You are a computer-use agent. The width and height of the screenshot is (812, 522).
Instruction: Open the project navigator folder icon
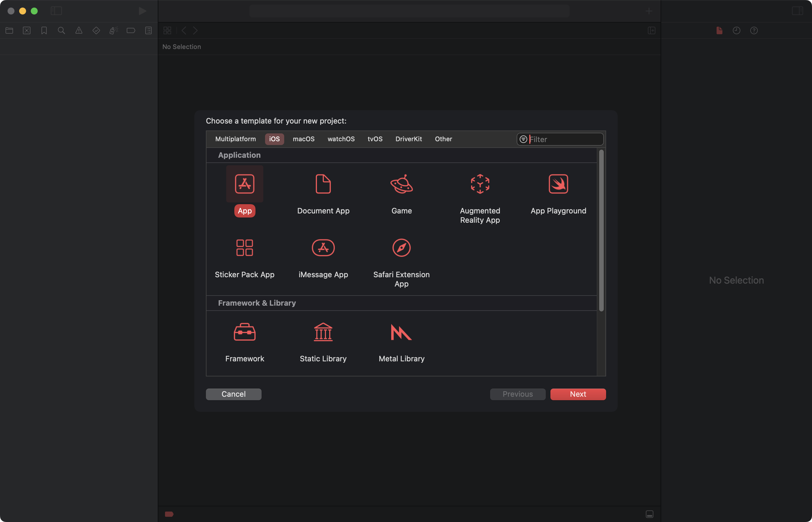(9, 30)
